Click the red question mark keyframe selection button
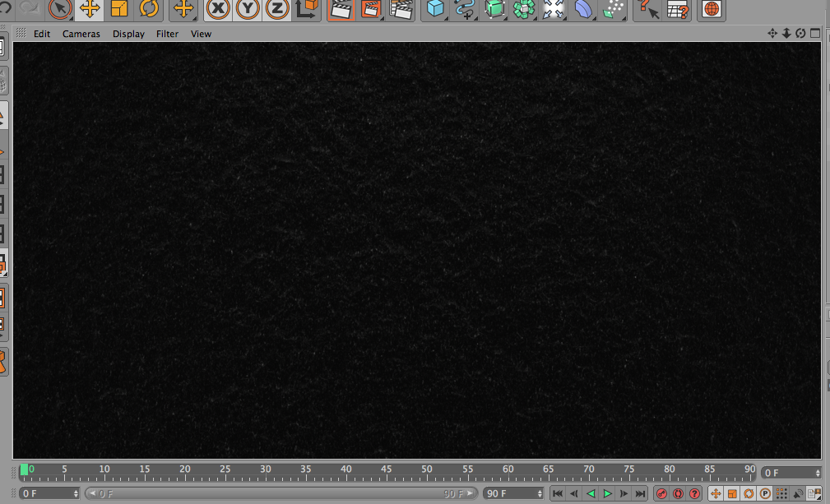 (694, 493)
